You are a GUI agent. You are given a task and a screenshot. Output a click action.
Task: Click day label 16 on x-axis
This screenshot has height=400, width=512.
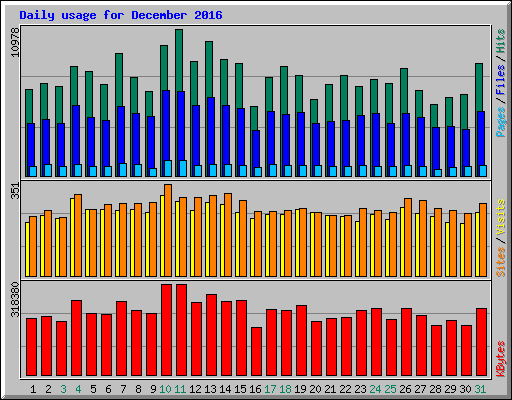(255, 389)
